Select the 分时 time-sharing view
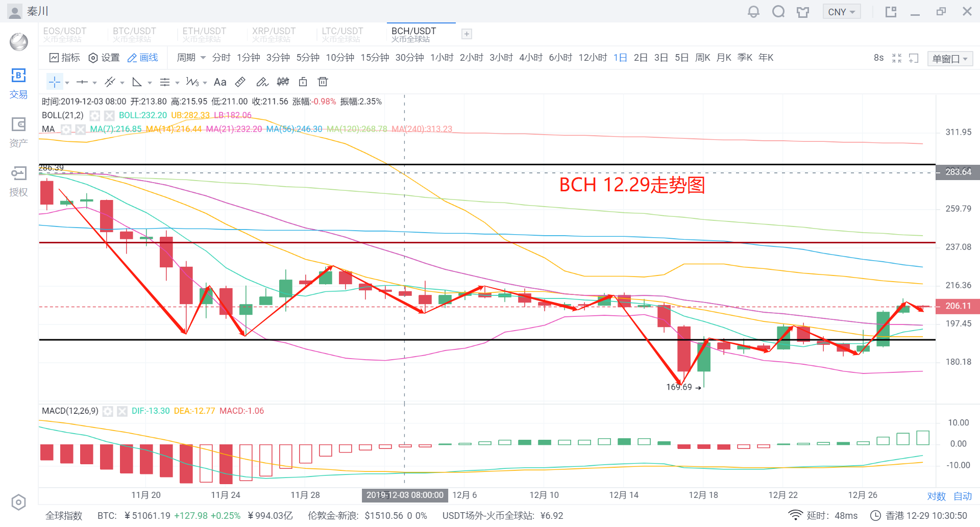The height and width of the screenshot is (527, 980). click(x=222, y=58)
